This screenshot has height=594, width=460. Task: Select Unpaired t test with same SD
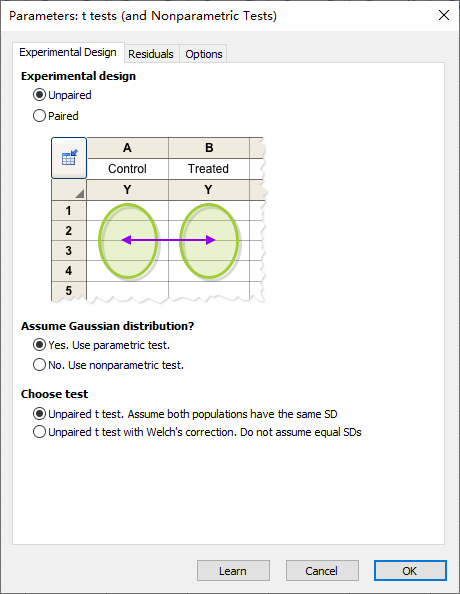(x=185, y=414)
